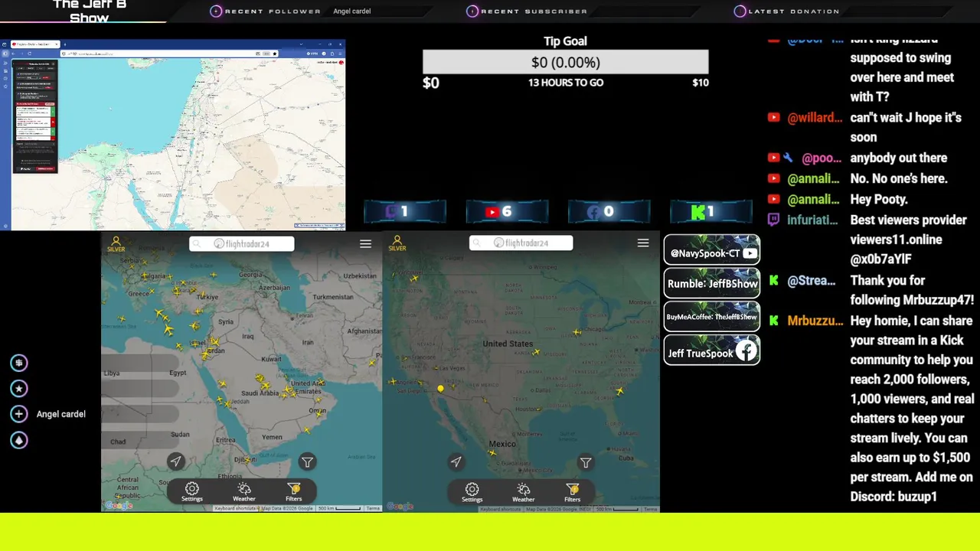Select the plane icon near Chicago

577,332
